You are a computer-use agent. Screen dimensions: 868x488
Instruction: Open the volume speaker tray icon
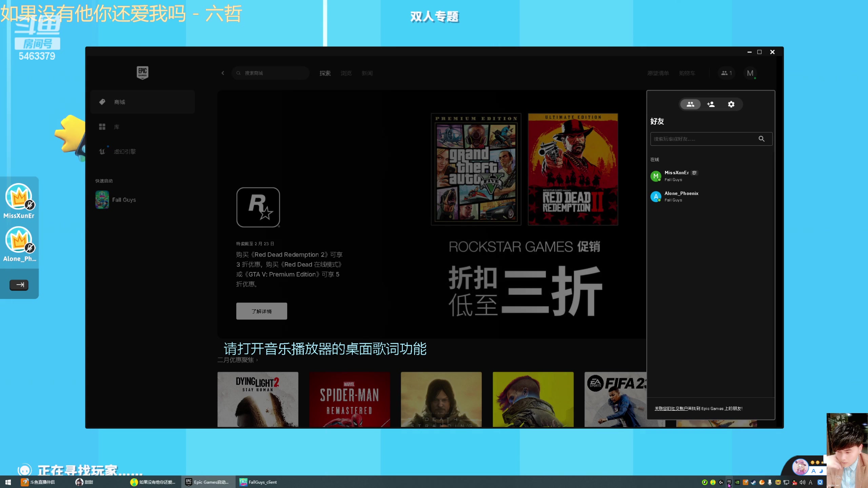tap(802, 482)
